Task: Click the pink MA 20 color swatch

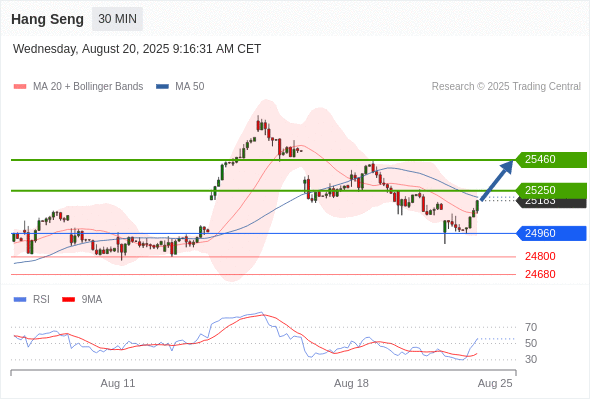Action: pos(20,87)
